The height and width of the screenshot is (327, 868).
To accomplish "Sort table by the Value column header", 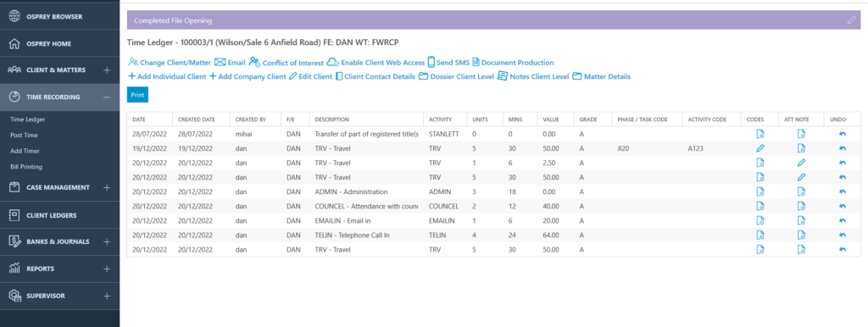I will tap(551, 119).
